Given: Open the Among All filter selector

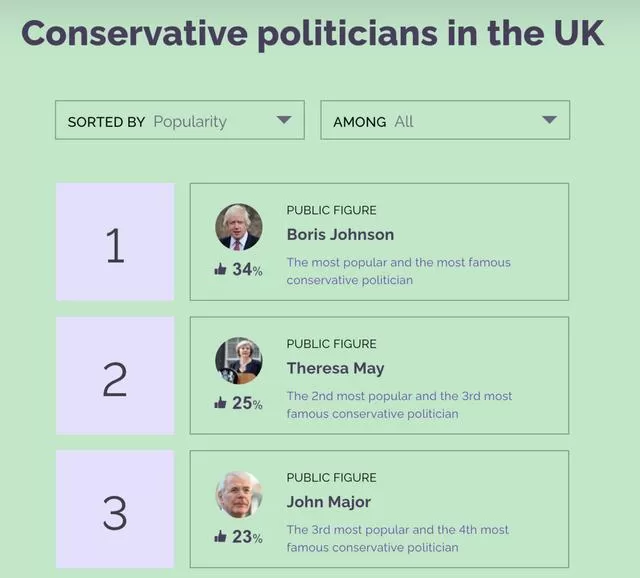Looking at the screenshot, I should point(445,120).
